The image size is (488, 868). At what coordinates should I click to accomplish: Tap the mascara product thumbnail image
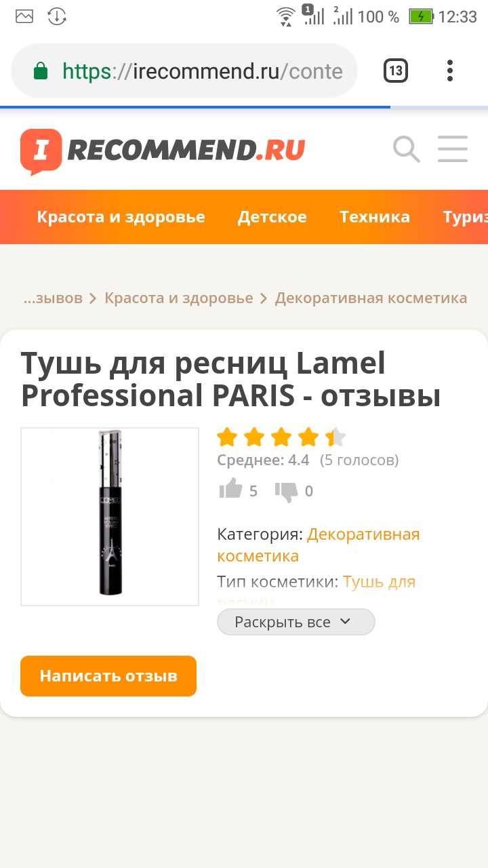click(x=110, y=517)
